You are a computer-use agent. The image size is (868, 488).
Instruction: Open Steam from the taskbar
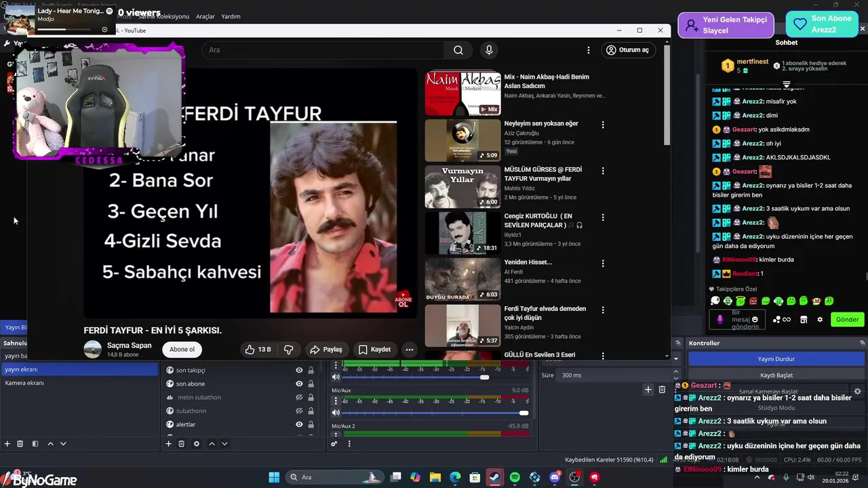click(x=494, y=477)
